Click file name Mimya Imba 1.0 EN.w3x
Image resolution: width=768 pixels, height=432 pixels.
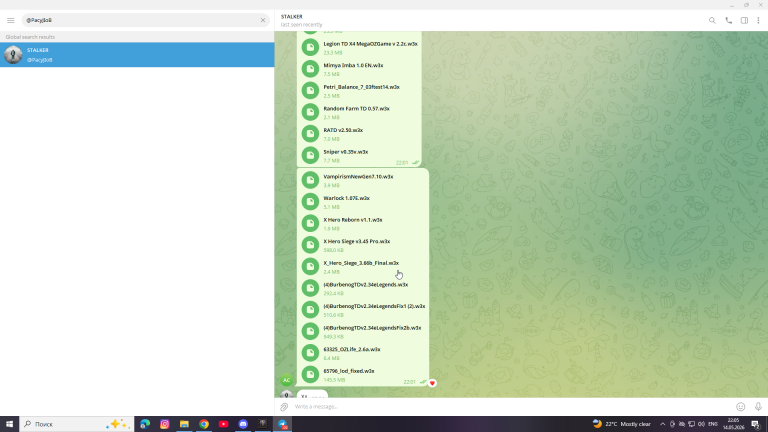[353, 65]
